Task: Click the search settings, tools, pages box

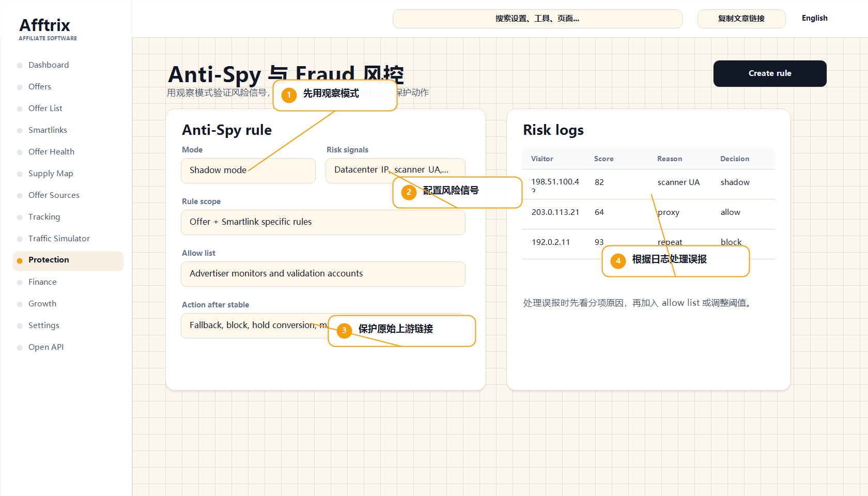Action: [537, 19]
